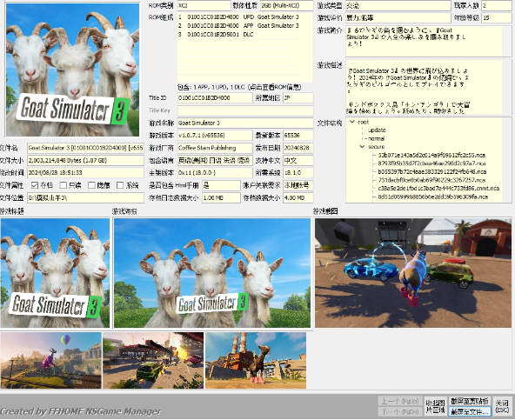
Task: Select the APP row in ROM composition list
Action: pyautogui.click(x=238, y=25)
